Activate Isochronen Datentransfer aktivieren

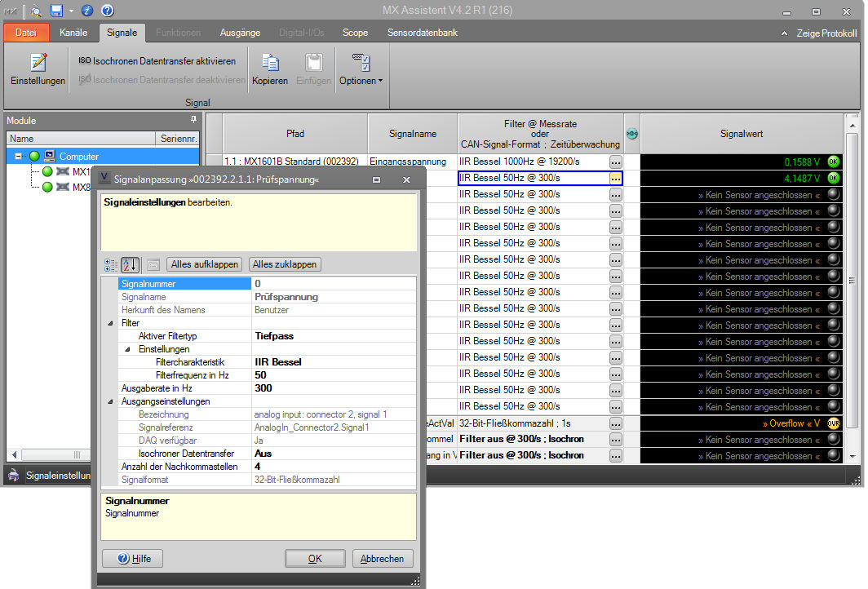157,61
